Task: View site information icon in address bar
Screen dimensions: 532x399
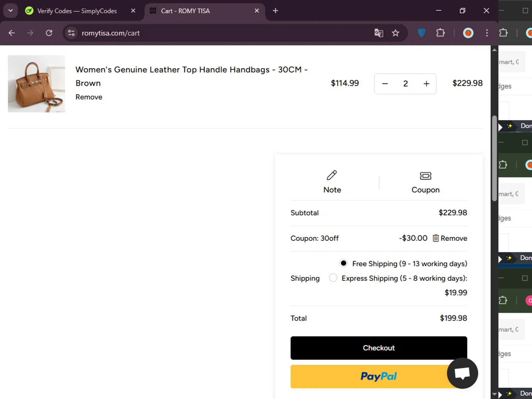Action: point(71,33)
